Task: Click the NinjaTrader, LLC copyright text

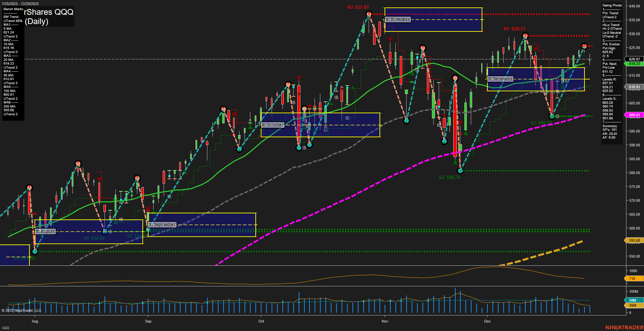Action: click(21, 310)
